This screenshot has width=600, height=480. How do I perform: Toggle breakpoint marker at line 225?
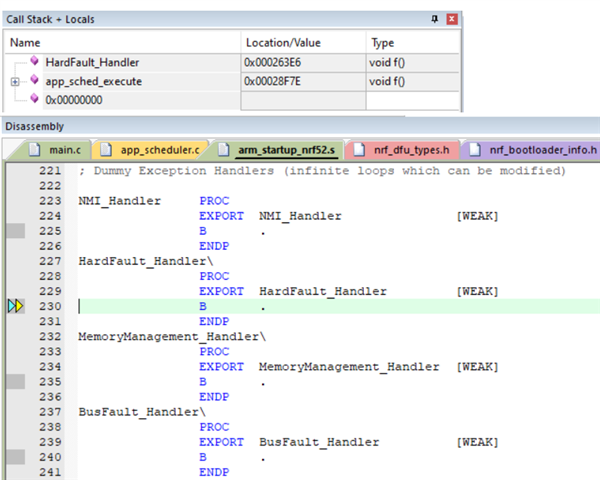[15, 231]
